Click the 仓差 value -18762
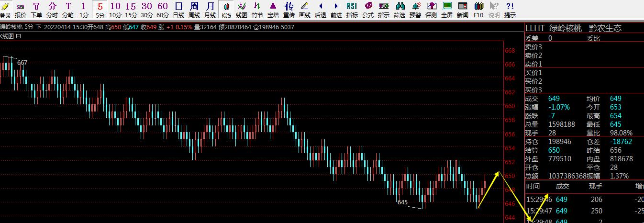This screenshot has height=223, width=644. click(x=621, y=142)
